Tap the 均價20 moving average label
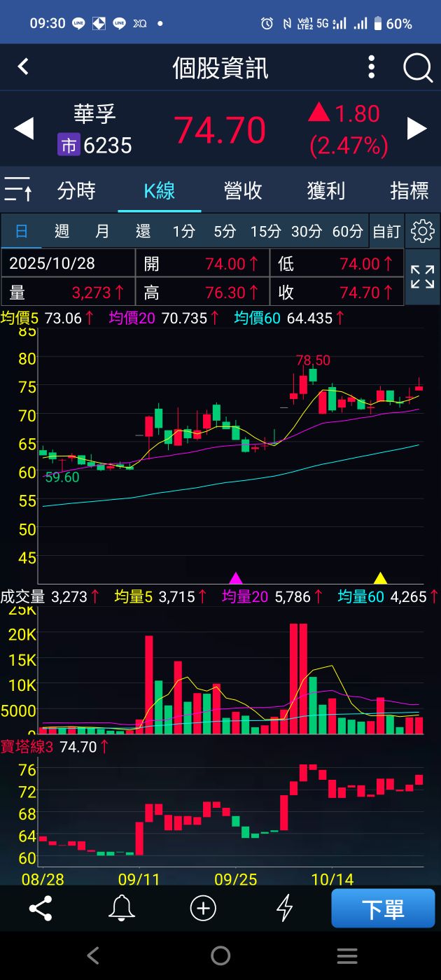 click(x=133, y=318)
